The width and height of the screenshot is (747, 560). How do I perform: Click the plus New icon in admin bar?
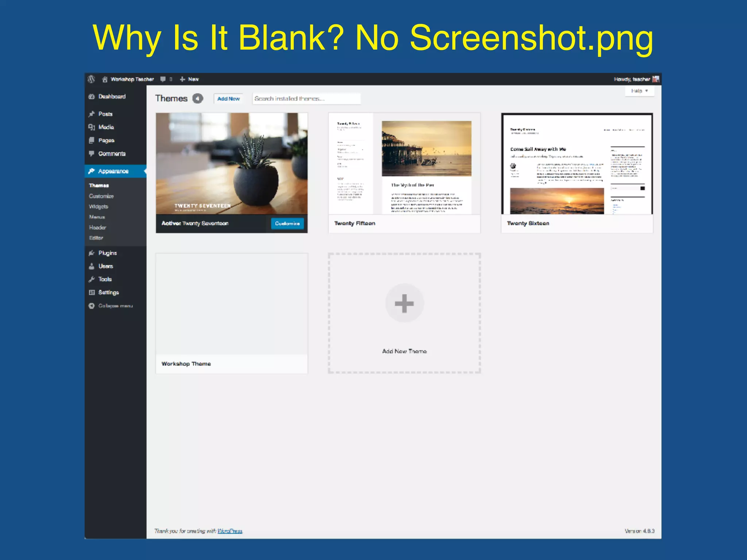coord(182,79)
